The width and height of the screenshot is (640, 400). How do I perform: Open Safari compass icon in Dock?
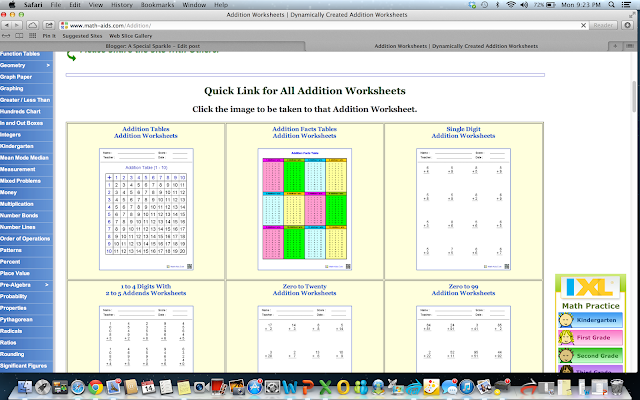point(78,387)
